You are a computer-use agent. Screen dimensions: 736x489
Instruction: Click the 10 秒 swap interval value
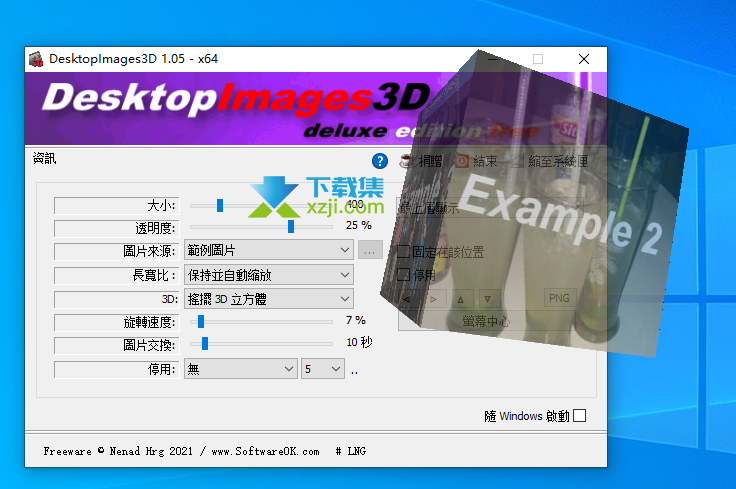point(359,343)
